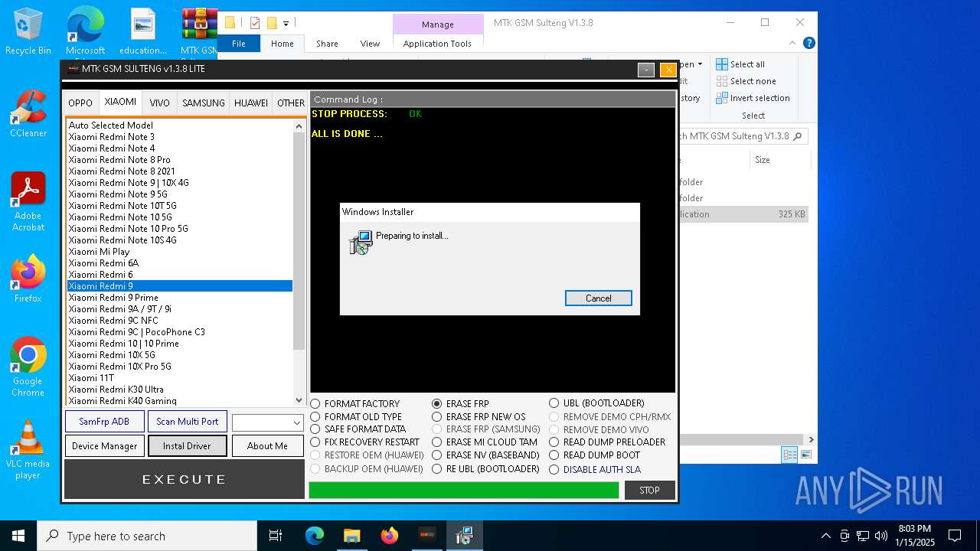Launch Microsoft Edge from desktop shortcut
Image resolution: width=980 pixels, height=551 pixels.
85,31
